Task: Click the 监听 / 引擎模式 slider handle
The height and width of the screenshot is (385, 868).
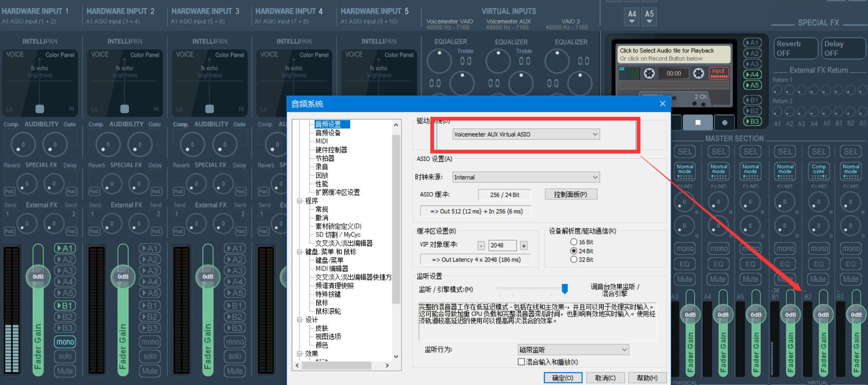Action: click(x=565, y=289)
